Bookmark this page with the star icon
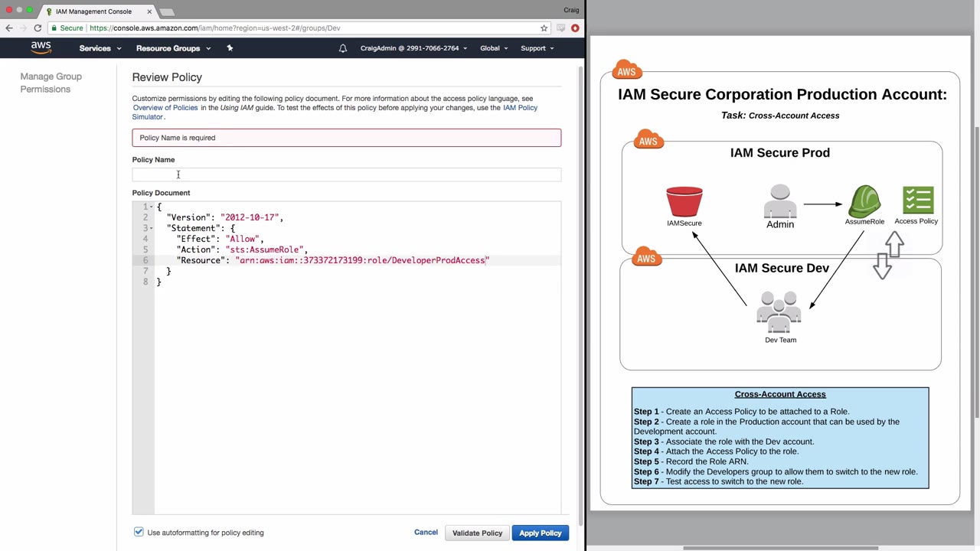Viewport: 980px width, 551px height. [544, 28]
